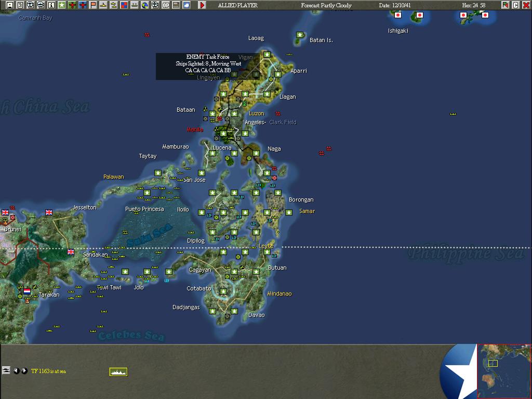
Task: Click the Bataan label
Action: 186,110
